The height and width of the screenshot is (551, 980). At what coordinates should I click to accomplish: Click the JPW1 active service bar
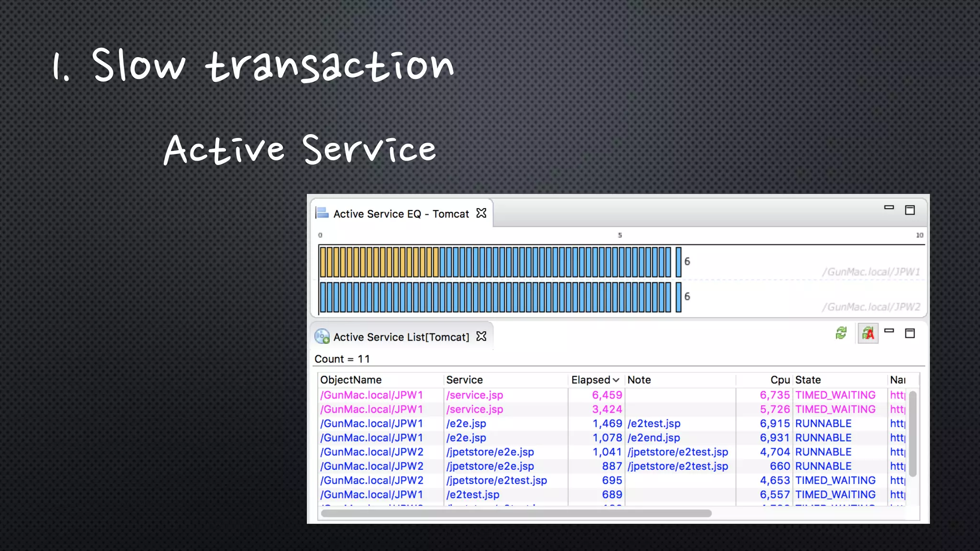(x=495, y=262)
